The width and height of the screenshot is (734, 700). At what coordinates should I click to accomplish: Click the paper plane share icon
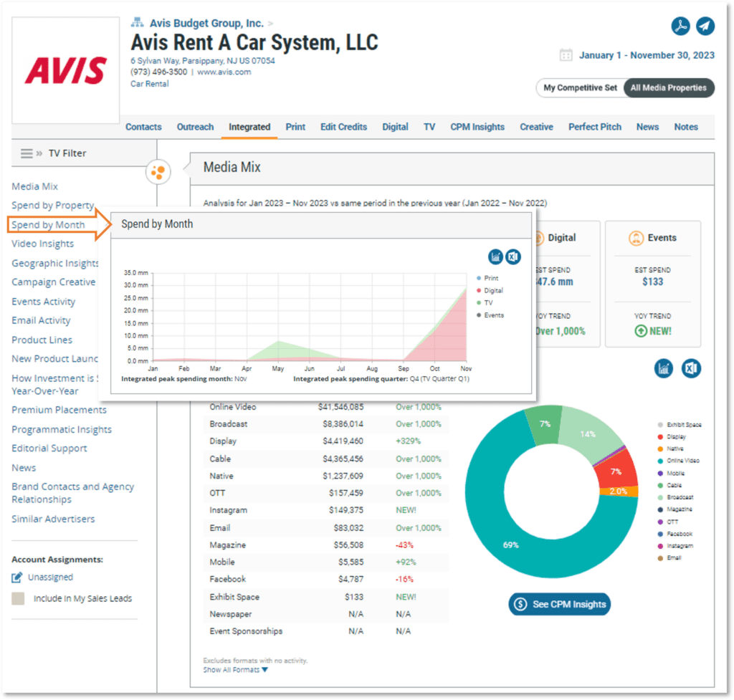tap(705, 27)
